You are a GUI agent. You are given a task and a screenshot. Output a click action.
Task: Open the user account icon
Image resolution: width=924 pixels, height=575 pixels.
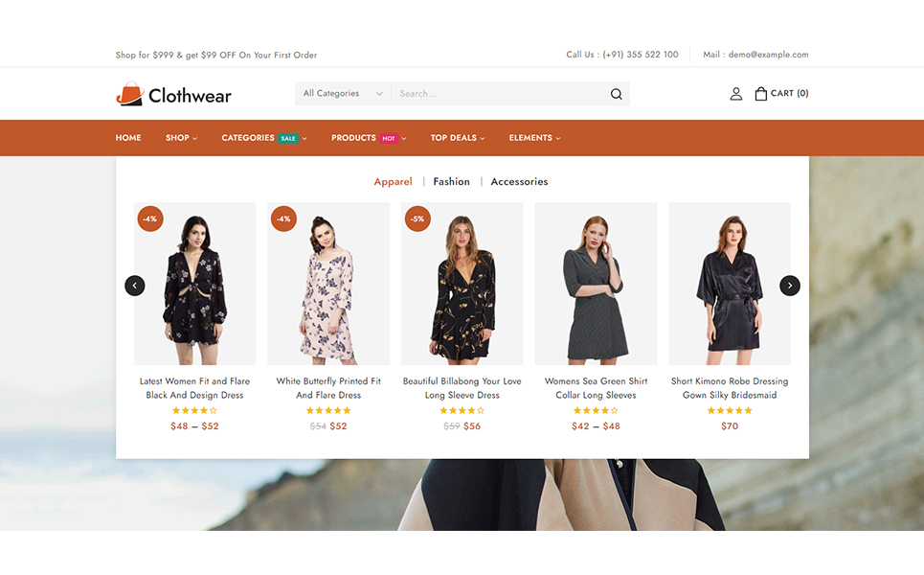[x=735, y=94]
